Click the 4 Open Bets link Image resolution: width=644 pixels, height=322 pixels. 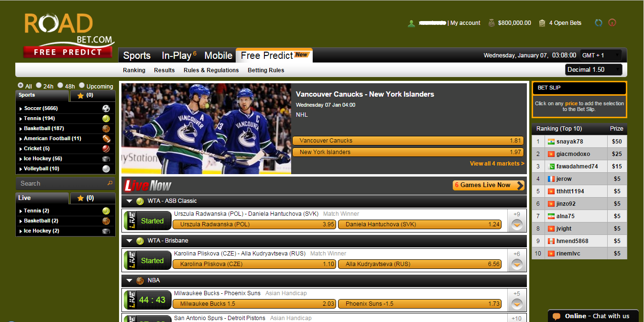(565, 23)
